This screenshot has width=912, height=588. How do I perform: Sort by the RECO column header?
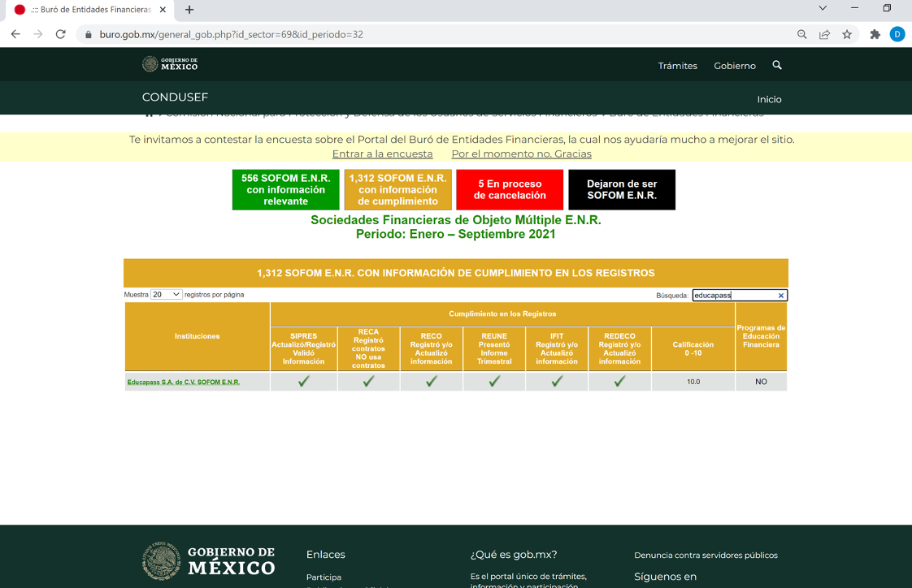coord(431,348)
